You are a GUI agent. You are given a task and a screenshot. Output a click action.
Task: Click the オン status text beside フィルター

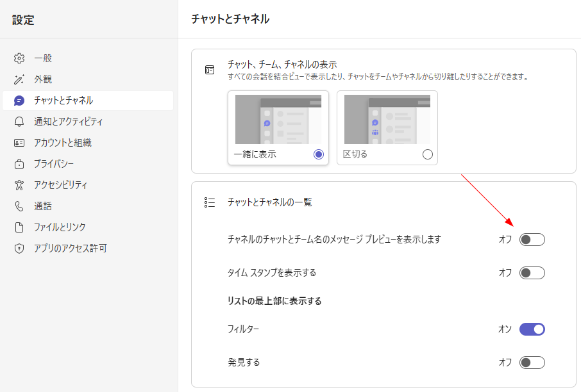(x=505, y=329)
